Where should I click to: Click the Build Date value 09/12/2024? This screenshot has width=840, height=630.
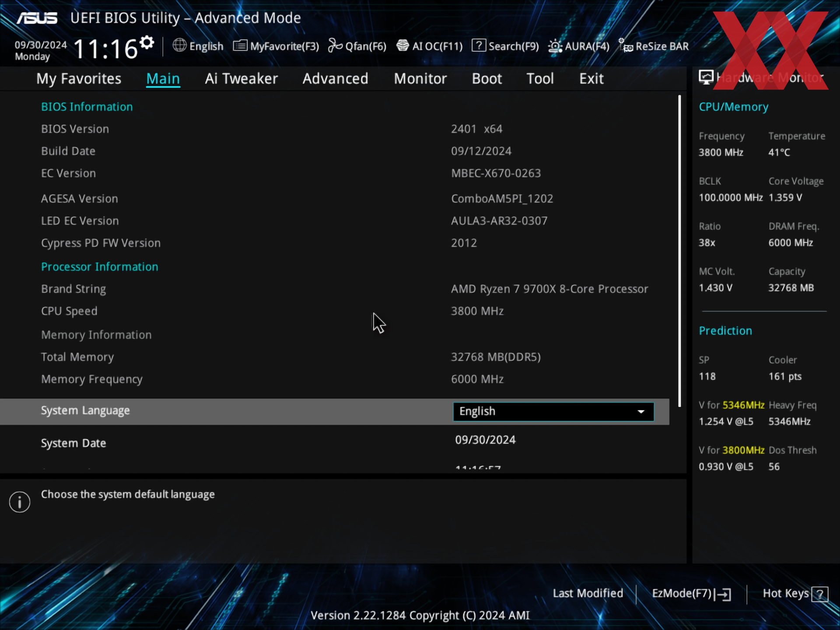pyautogui.click(x=481, y=151)
